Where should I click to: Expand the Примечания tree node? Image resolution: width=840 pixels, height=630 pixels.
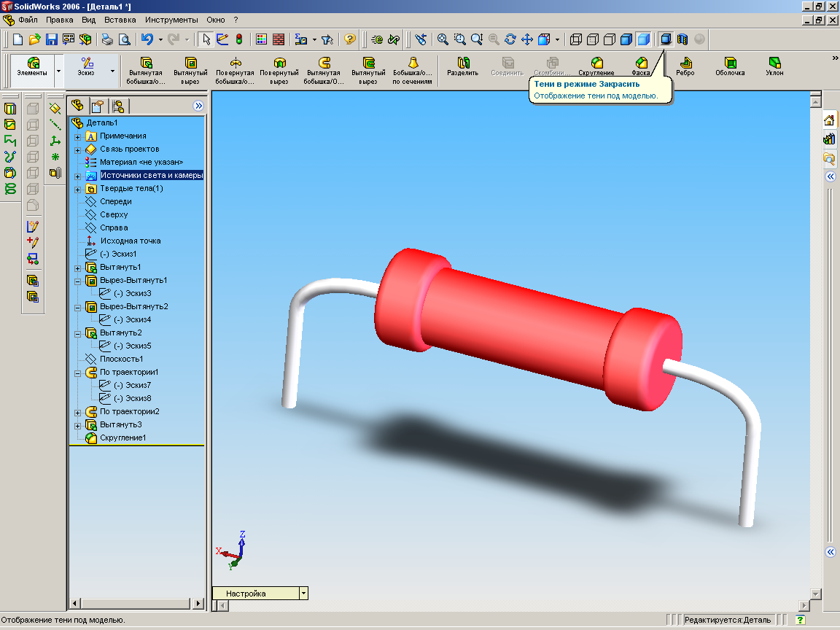(x=78, y=136)
